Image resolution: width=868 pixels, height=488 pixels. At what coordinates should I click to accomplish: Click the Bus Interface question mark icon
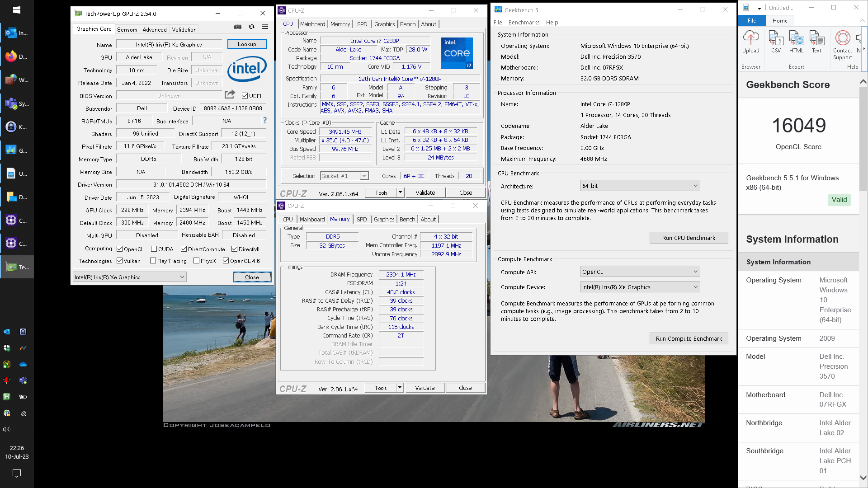point(265,120)
